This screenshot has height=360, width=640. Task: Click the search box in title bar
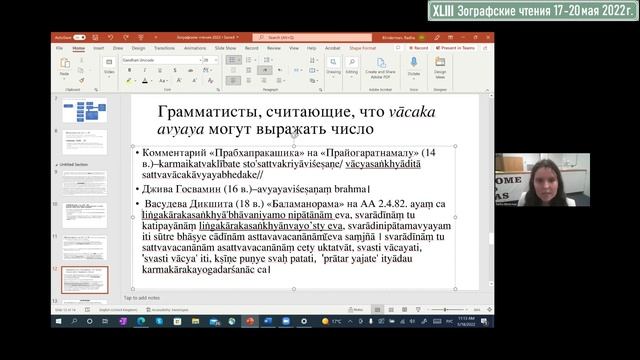pos(312,37)
